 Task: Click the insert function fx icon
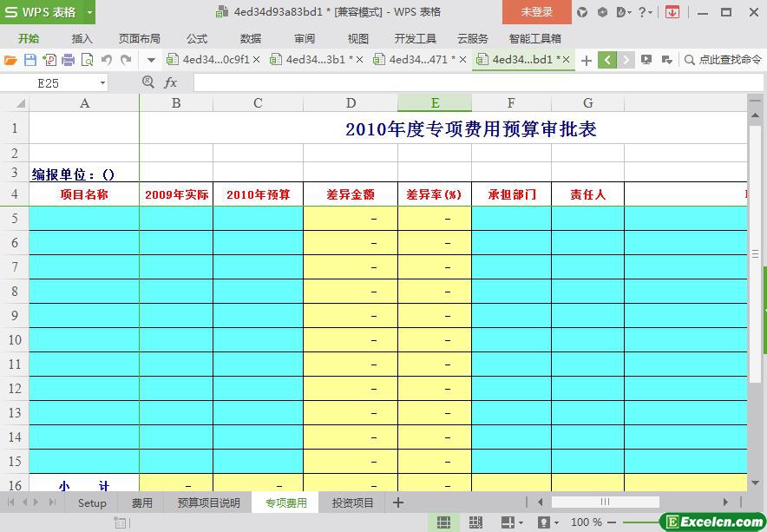pyautogui.click(x=171, y=82)
